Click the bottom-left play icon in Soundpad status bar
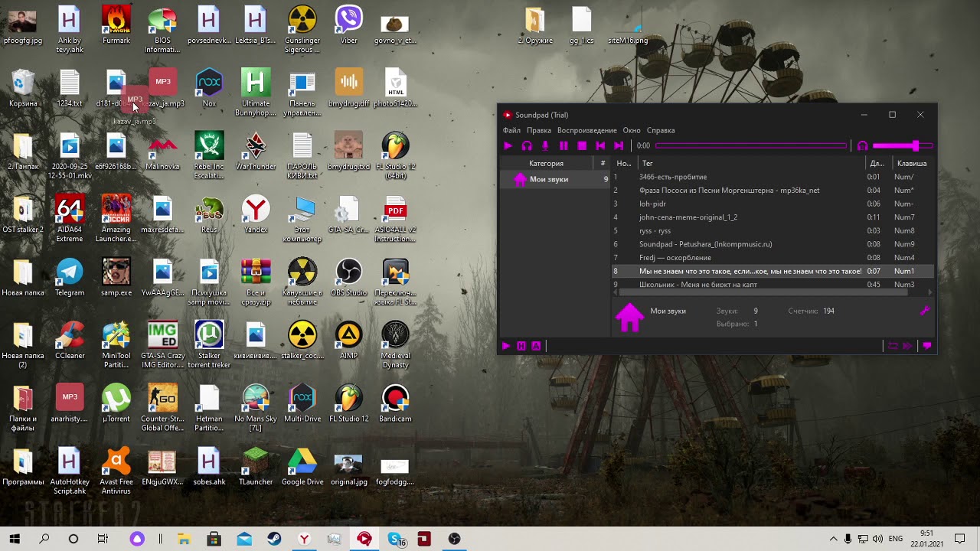 (506, 346)
